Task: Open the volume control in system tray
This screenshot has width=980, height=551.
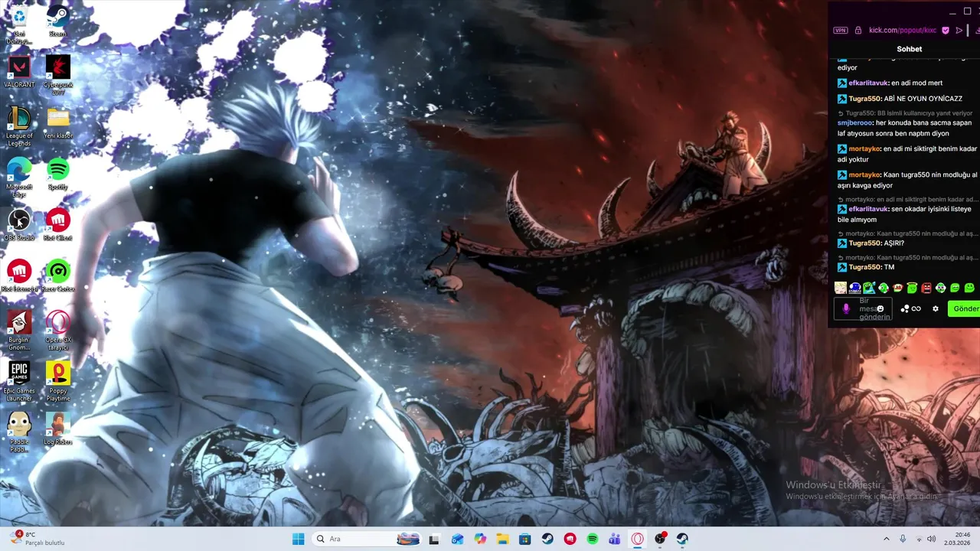Action: (932, 539)
